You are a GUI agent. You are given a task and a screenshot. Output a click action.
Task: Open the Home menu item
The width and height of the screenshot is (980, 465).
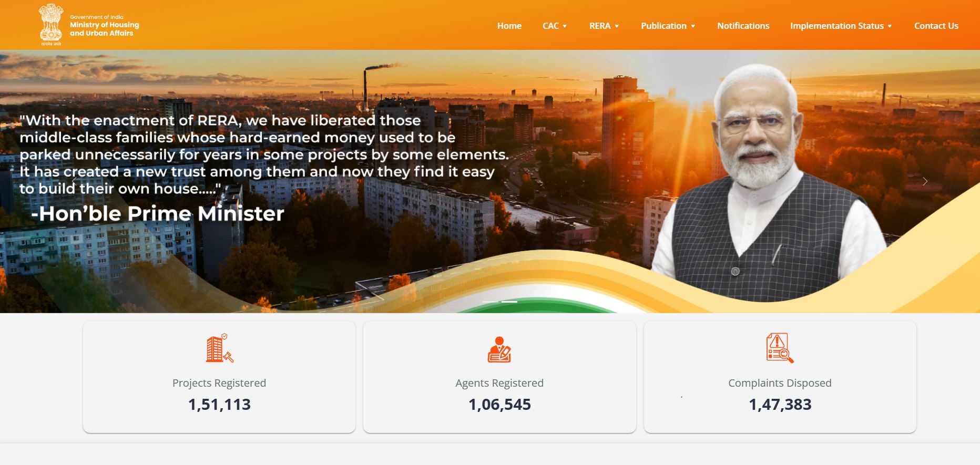[x=509, y=26]
